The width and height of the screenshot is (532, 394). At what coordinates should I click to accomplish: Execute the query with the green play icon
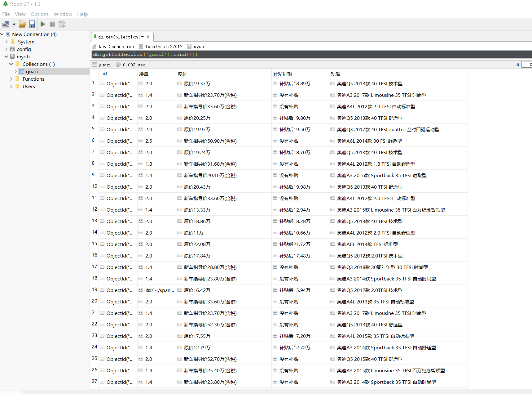pyautogui.click(x=43, y=24)
